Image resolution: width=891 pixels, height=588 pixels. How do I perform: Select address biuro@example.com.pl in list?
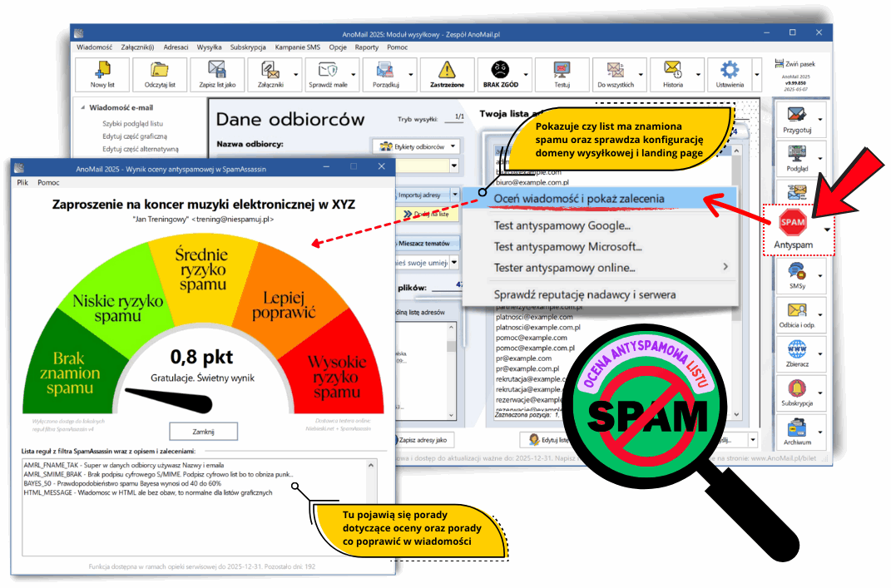click(532, 182)
